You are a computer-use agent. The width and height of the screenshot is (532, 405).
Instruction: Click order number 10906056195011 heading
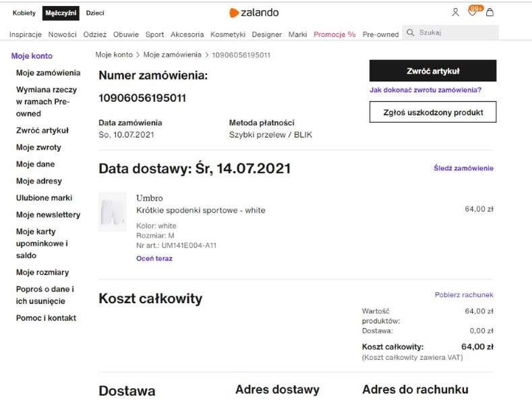click(142, 98)
